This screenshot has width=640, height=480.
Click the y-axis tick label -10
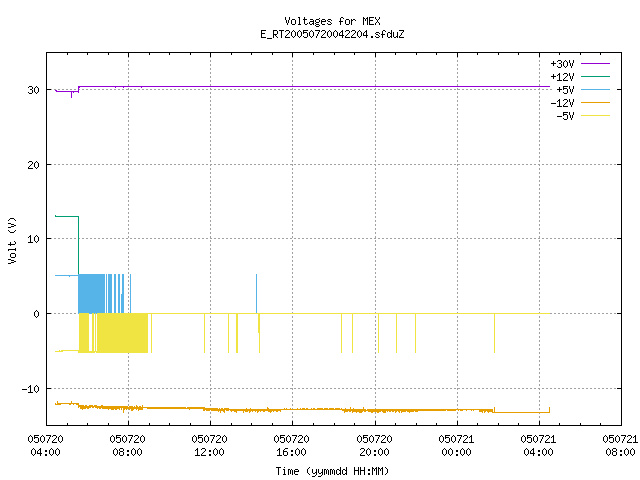point(31,389)
